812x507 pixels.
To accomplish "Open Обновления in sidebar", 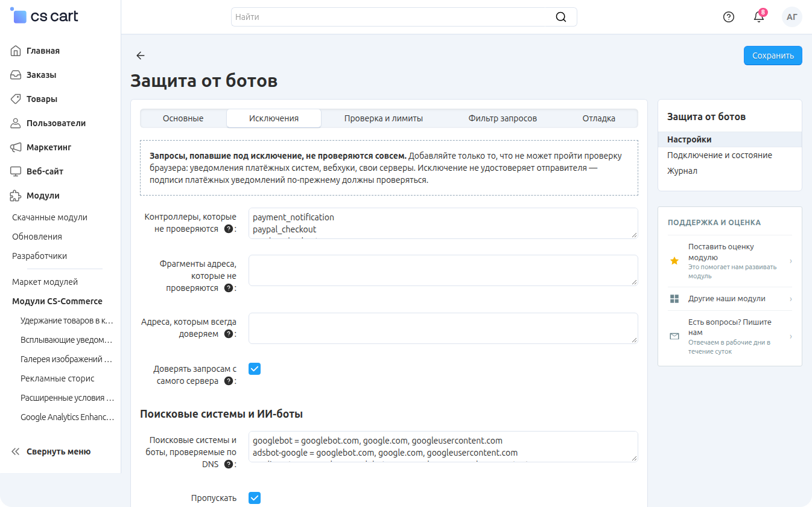I will [x=37, y=237].
